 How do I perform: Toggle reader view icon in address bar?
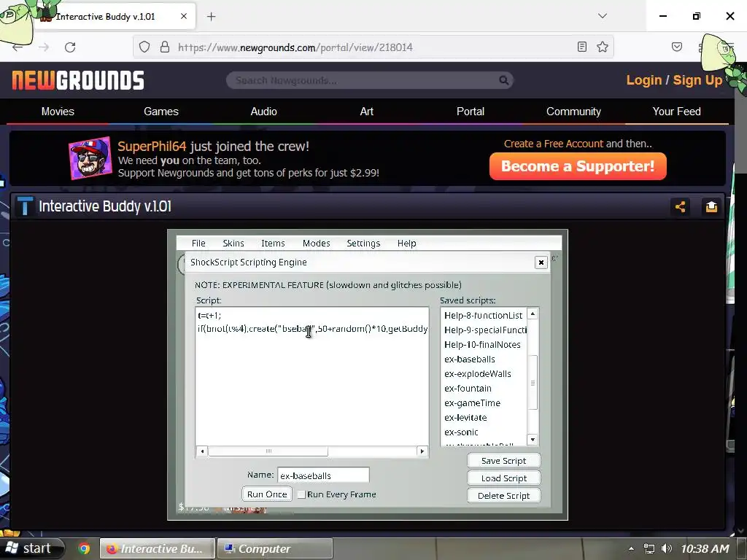(581, 47)
